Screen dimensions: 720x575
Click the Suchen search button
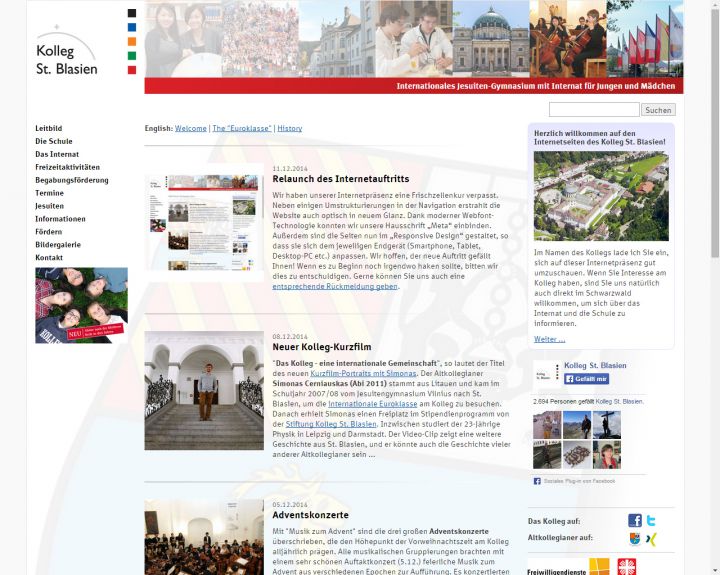click(x=658, y=110)
